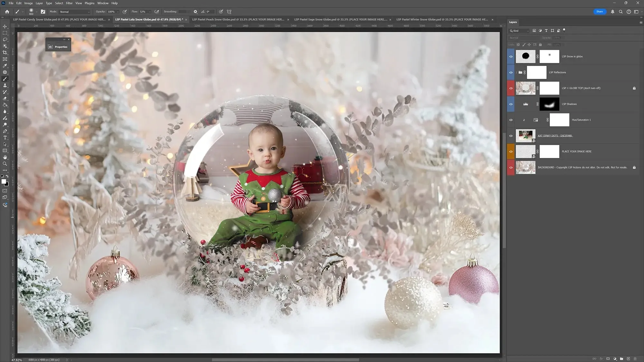Open the Kind filter dropdown
Screen dimensions: 644x362
519,31
